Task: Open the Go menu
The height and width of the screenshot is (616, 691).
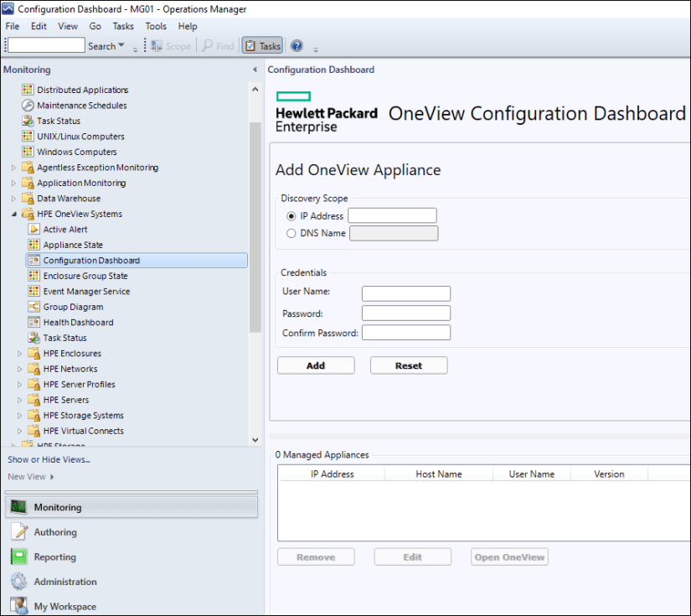Action: (x=95, y=26)
